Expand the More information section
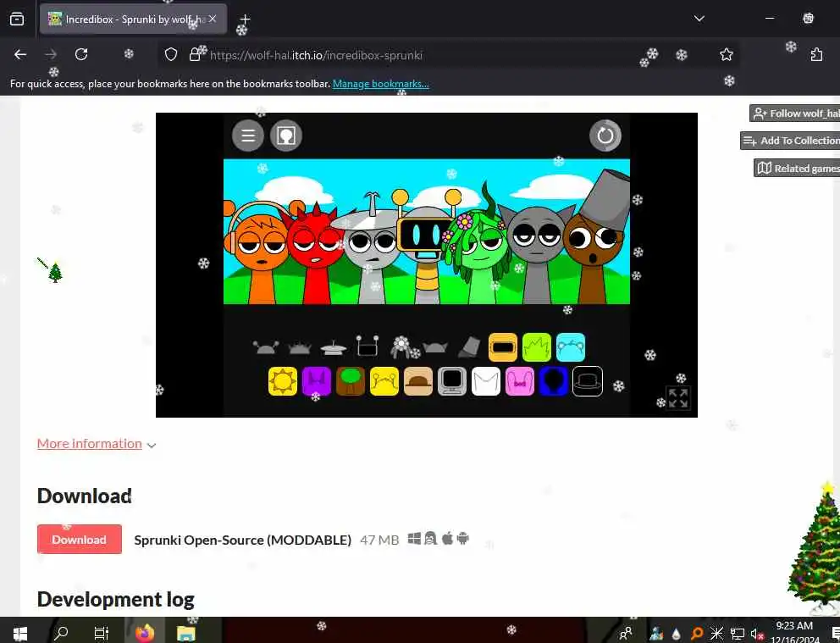 coord(90,444)
